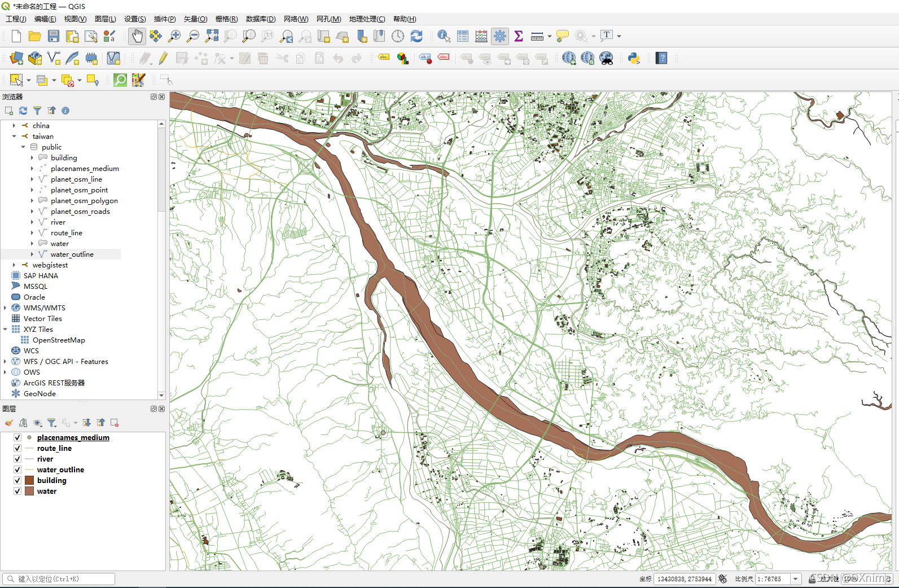Toggle visibility of river layer
Image resolution: width=899 pixels, height=588 pixels.
(17, 459)
